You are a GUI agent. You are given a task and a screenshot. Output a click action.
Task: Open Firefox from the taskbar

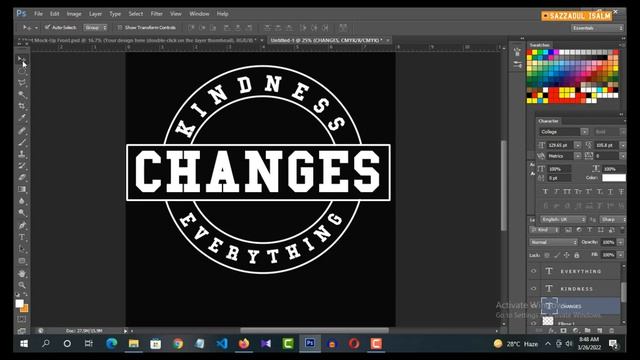[x=244, y=344]
